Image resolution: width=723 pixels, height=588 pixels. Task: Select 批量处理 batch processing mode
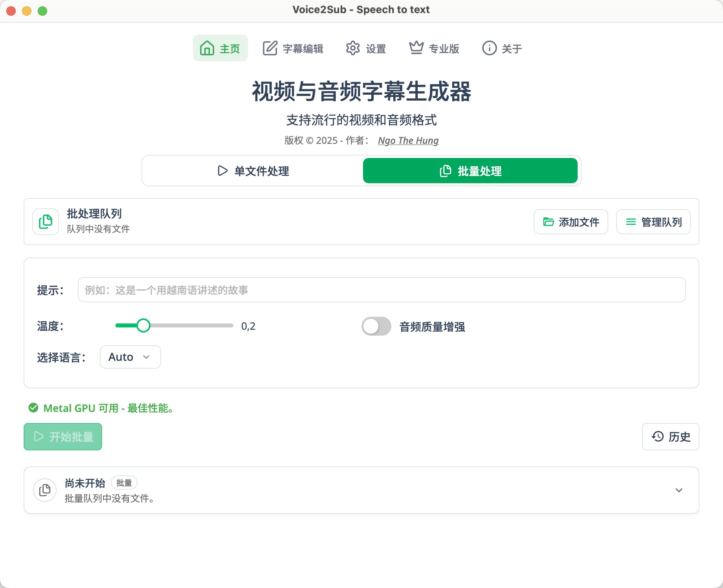tap(470, 171)
